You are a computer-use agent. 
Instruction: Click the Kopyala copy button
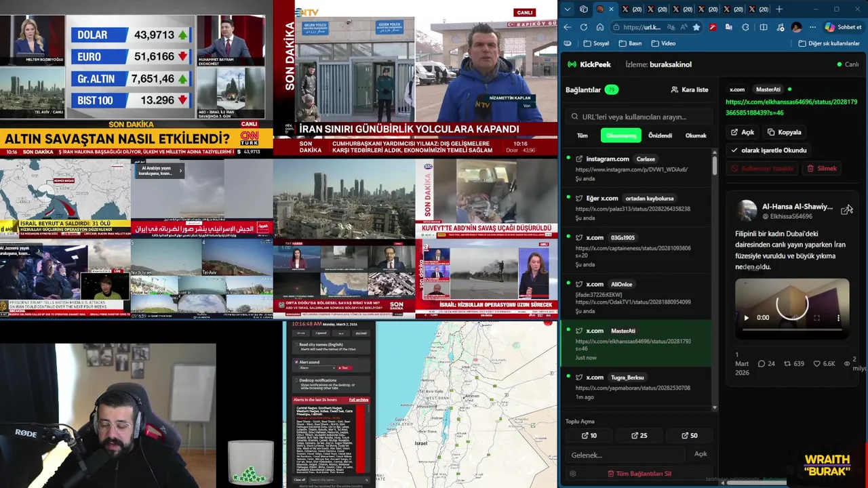pos(784,132)
